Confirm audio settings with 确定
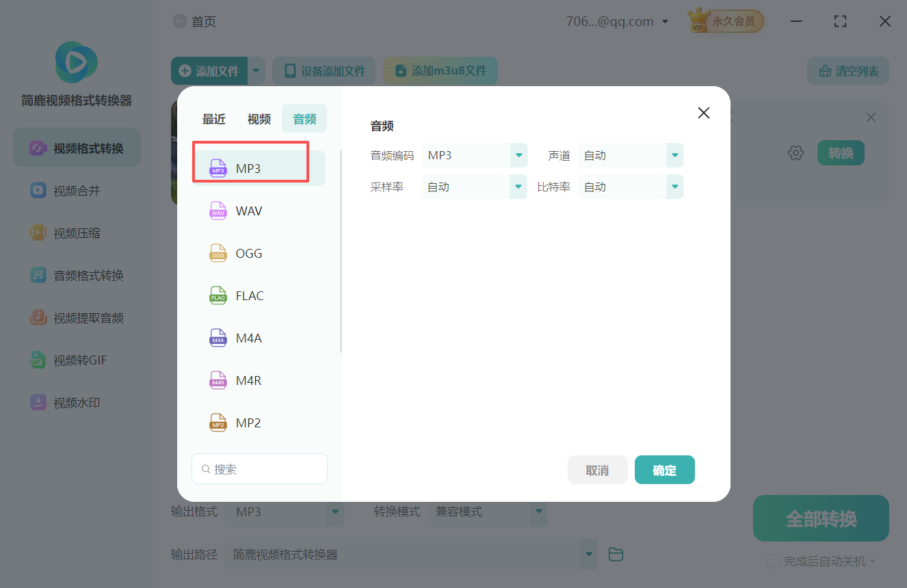Screen dimensions: 907x588 (664, 470)
